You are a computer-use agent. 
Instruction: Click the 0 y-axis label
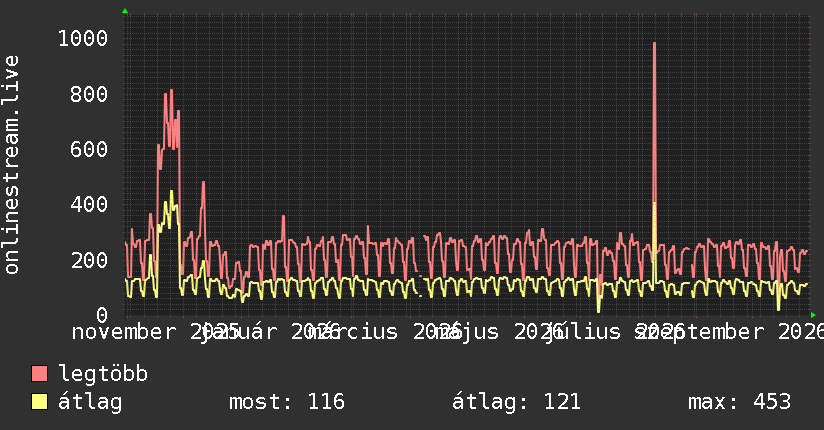coord(102,315)
